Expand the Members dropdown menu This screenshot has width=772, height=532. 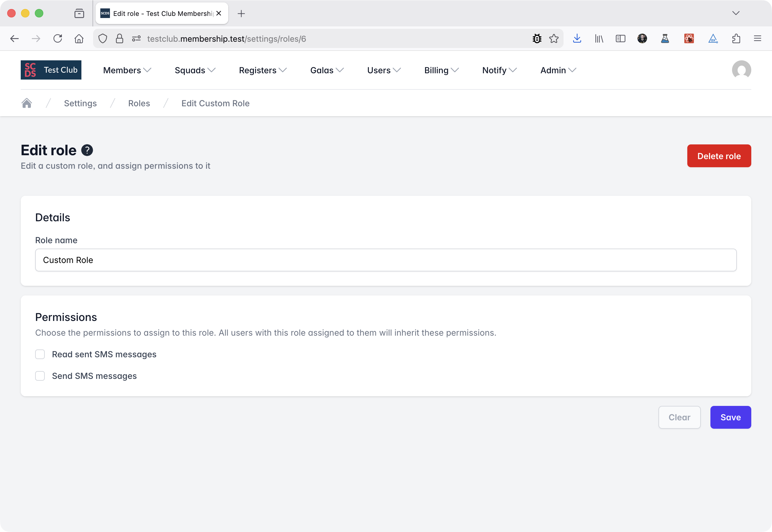tap(127, 70)
